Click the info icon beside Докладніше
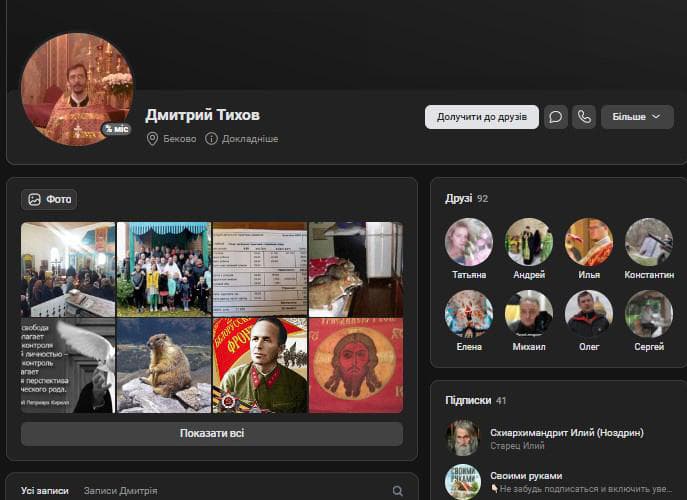The height and width of the screenshot is (500, 687). tap(211, 139)
